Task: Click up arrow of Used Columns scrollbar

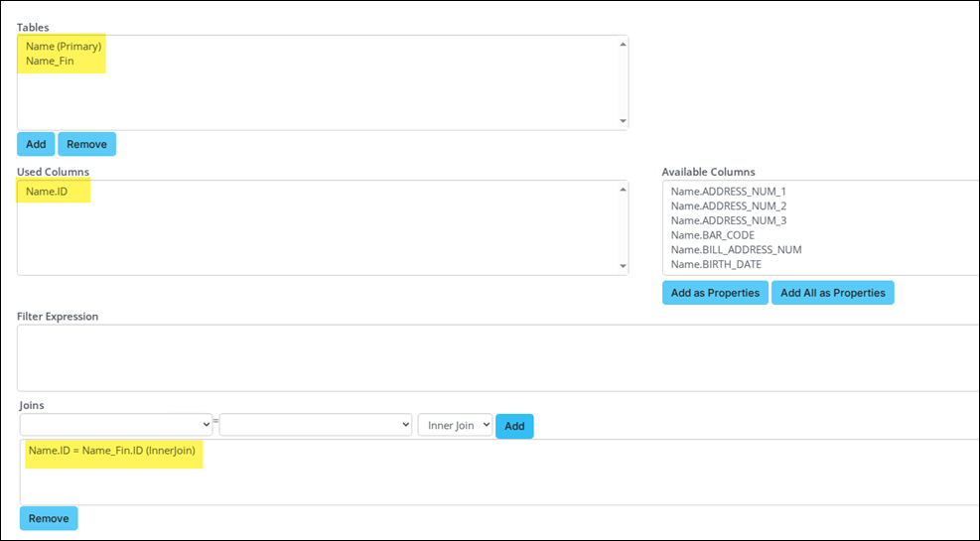Action: (623, 189)
